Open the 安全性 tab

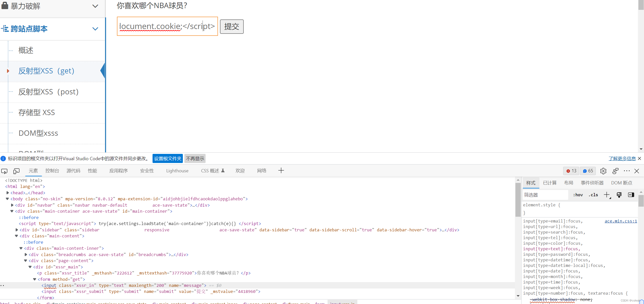click(x=147, y=171)
